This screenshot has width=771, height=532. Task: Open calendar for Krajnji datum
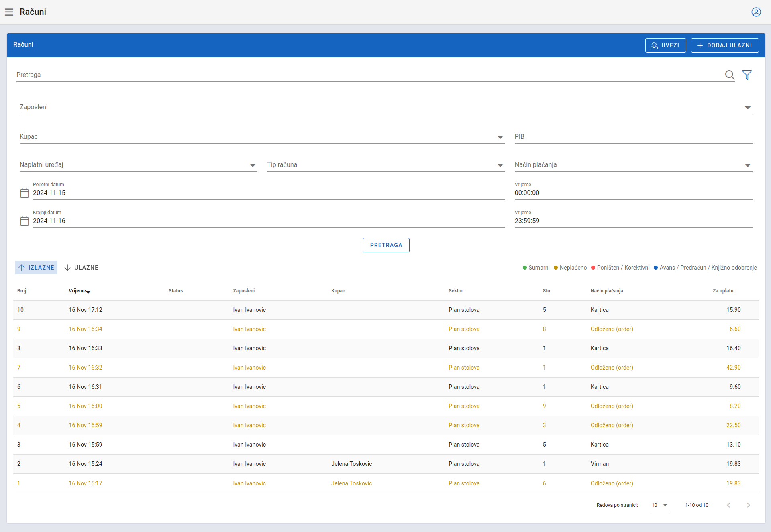[24, 221]
